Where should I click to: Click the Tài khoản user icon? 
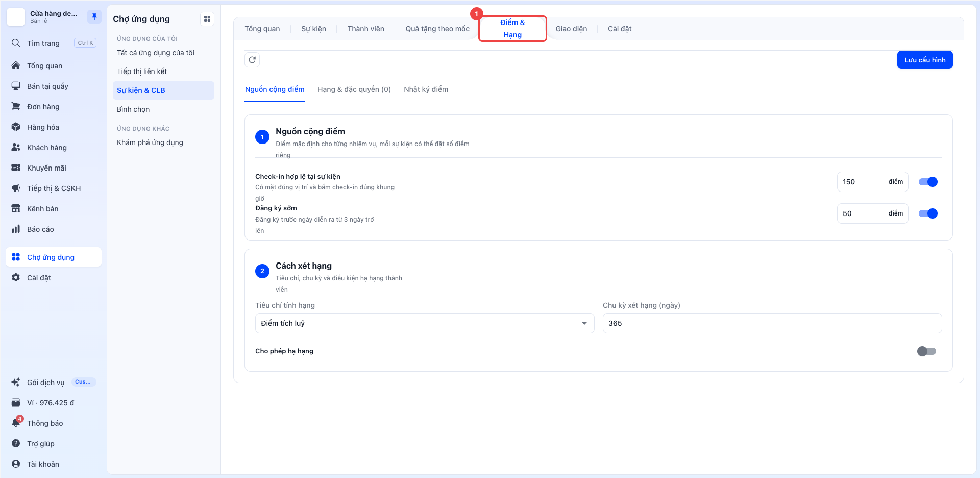click(x=16, y=464)
